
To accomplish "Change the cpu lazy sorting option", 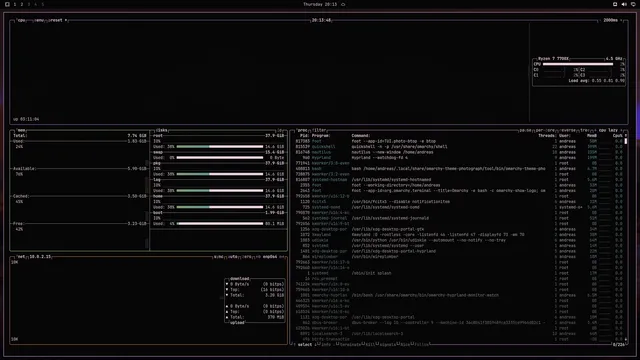I will (608, 130).
